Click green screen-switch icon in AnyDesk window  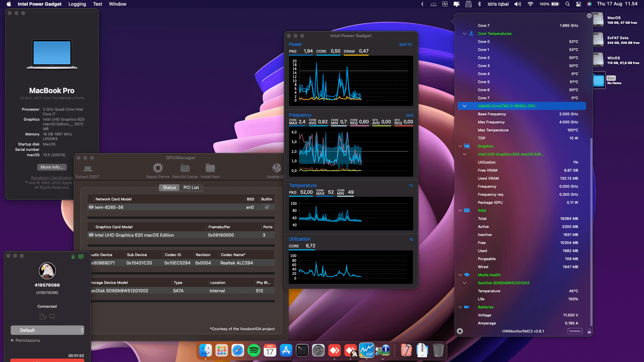pyautogui.click(x=81, y=256)
